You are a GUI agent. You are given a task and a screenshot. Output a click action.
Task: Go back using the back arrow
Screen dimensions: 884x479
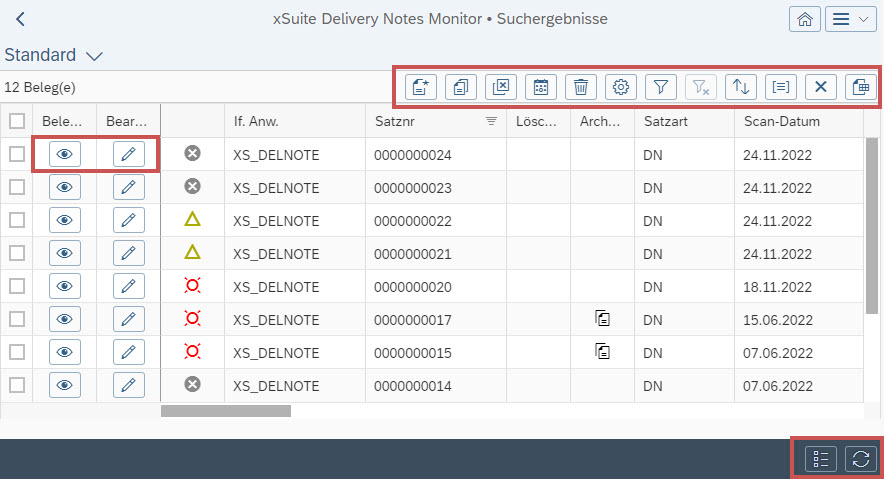(x=20, y=19)
